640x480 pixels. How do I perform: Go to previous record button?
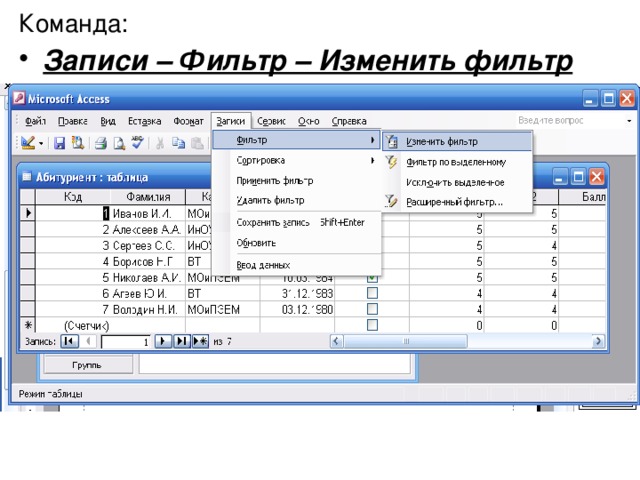88,341
